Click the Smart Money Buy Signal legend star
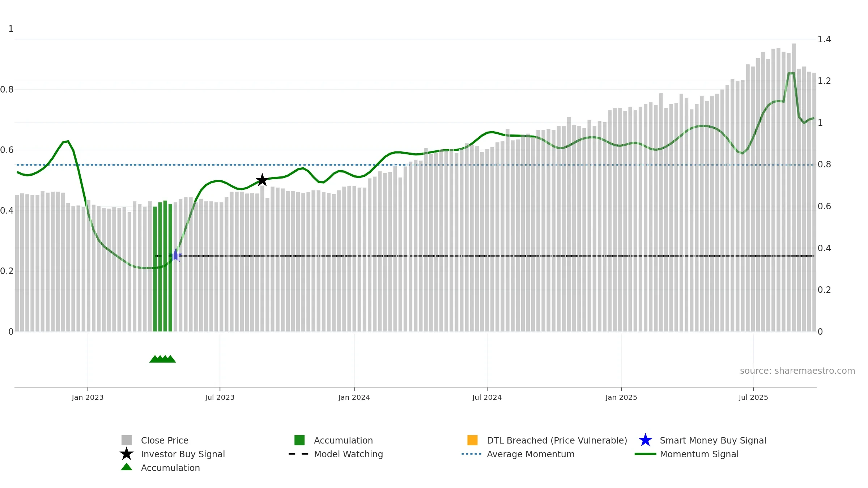This screenshot has height=488, width=868. point(645,440)
